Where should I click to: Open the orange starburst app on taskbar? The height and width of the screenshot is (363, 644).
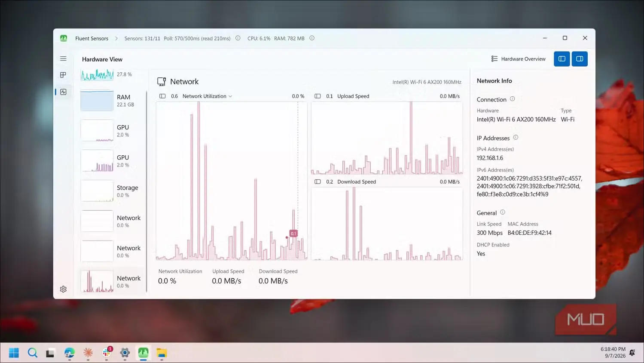pos(88,353)
